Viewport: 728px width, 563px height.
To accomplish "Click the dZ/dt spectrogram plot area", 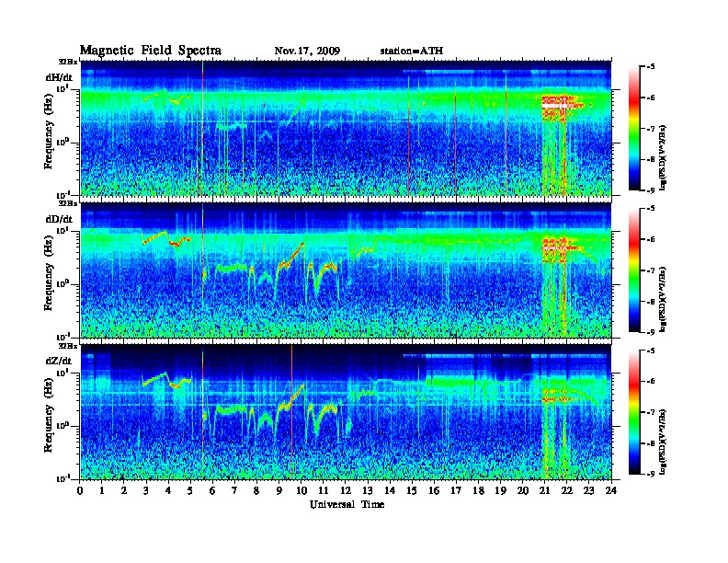I will [346, 412].
